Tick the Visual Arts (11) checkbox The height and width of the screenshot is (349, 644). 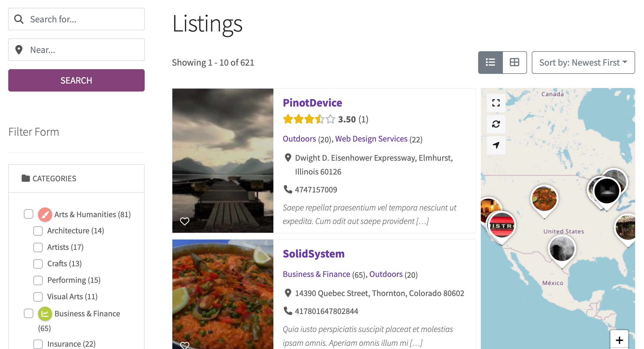coord(38,297)
